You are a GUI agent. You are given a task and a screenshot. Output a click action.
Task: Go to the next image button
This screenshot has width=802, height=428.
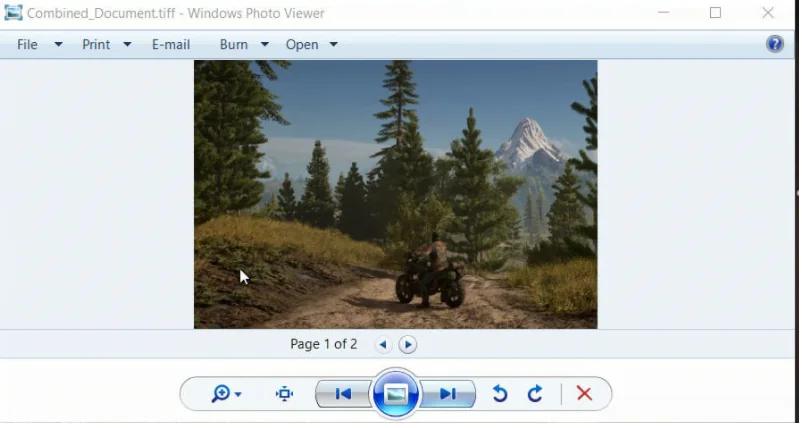[448, 394]
